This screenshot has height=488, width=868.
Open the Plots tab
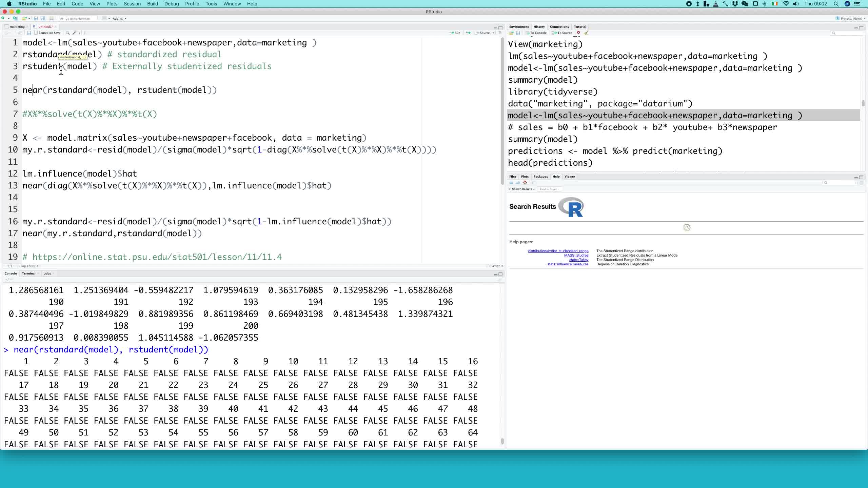pyautogui.click(x=525, y=176)
